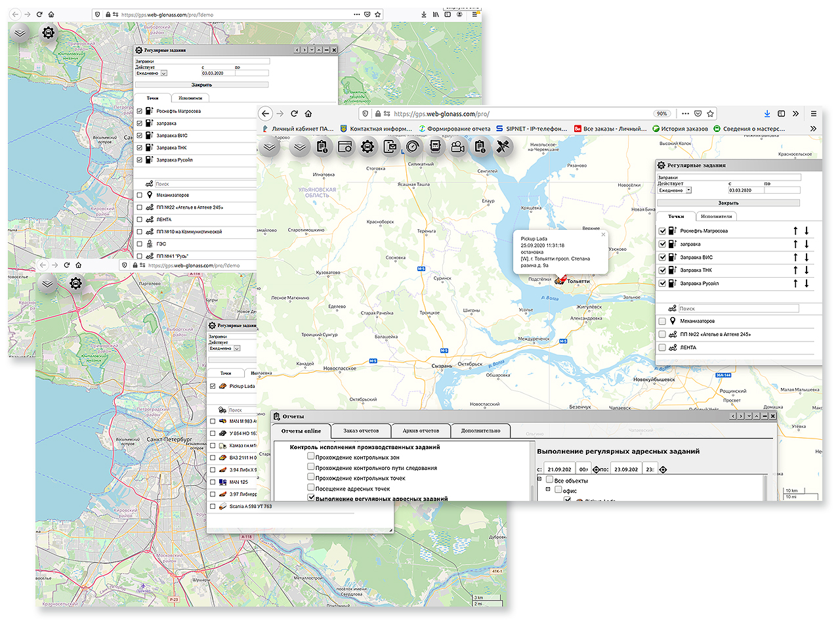Open the speedometer gauge icon in the front toolbar

click(413, 148)
